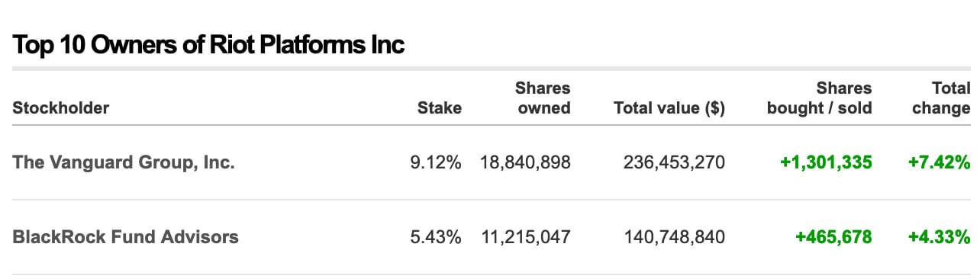Click the Top 10 Owners of Riot Platforms heading
The width and height of the screenshot is (980, 279).
coord(208,46)
